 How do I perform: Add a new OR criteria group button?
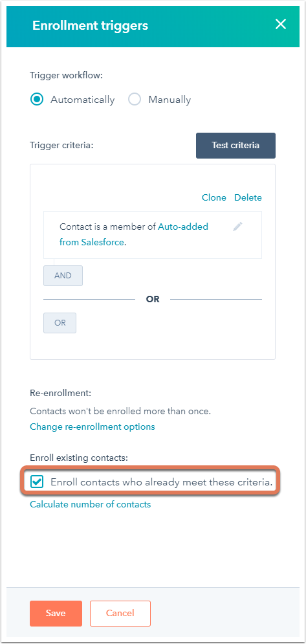coord(60,323)
